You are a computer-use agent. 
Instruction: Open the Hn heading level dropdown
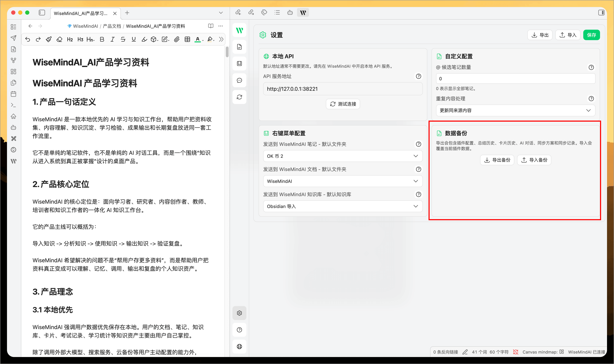pyautogui.click(x=91, y=39)
